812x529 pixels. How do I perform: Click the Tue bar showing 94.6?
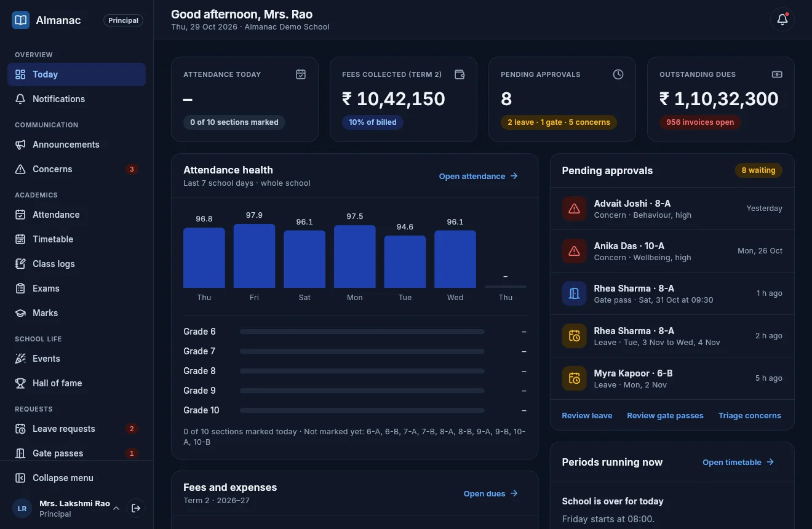(x=405, y=261)
